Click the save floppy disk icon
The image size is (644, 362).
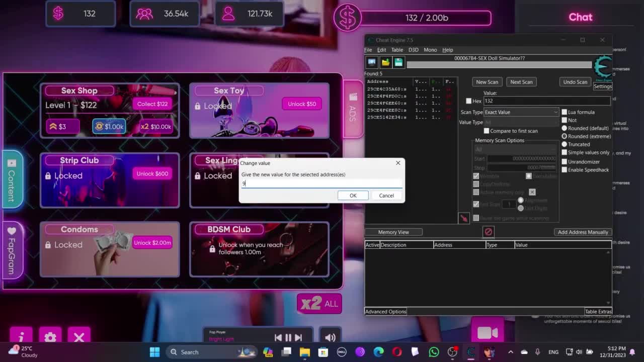(398, 62)
